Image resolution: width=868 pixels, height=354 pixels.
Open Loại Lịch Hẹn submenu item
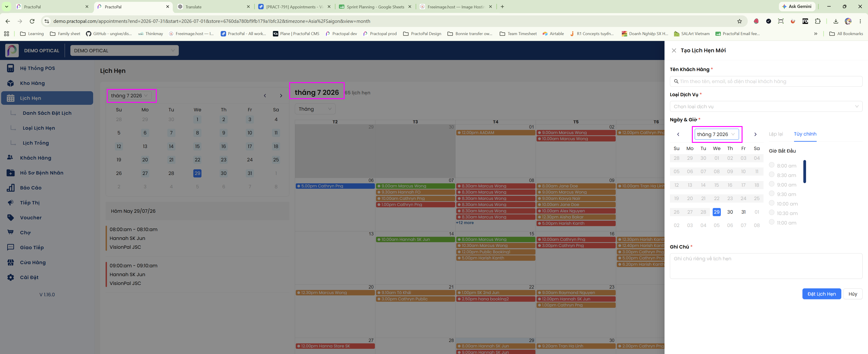(x=39, y=128)
